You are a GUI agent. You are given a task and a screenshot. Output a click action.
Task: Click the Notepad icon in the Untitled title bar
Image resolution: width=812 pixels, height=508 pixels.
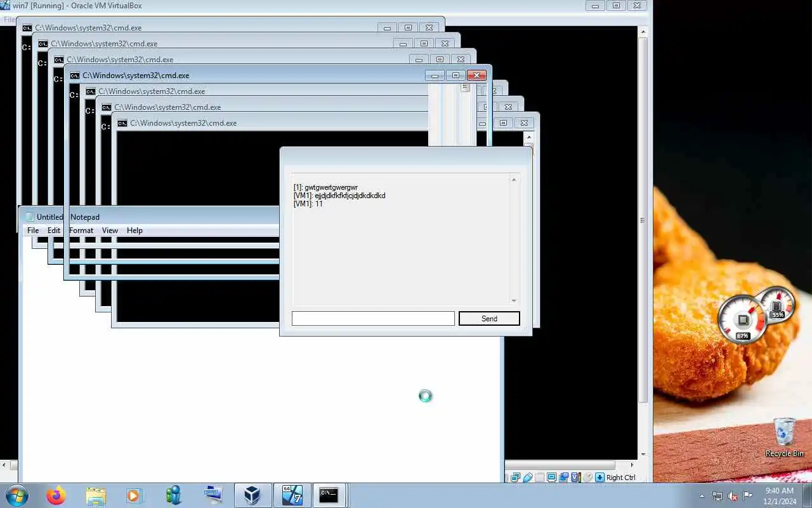point(29,217)
